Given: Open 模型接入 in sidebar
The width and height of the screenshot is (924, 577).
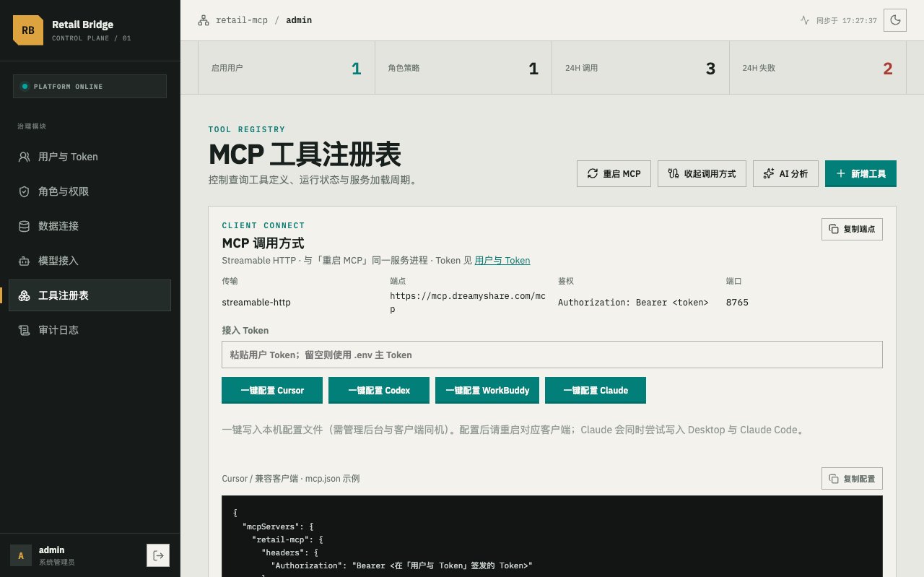Looking at the screenshot, I should click(90, 261).
